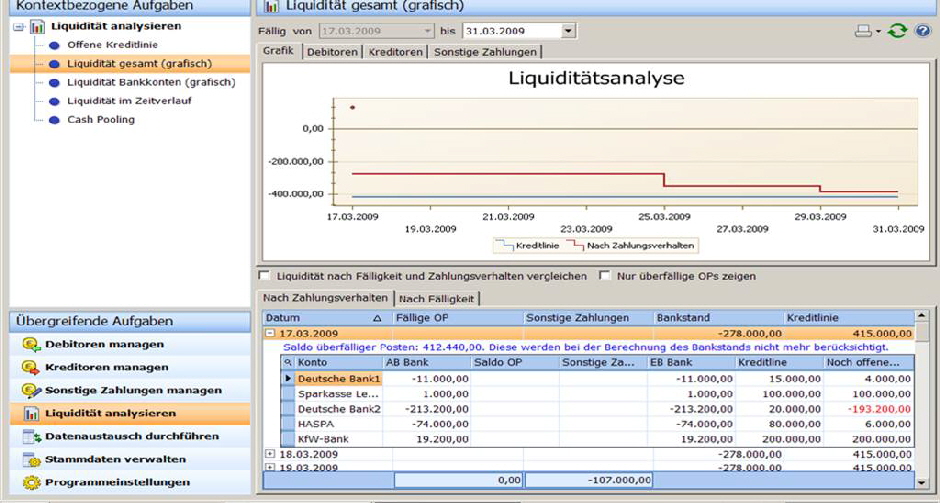Open the print options dropdown arrow
This screenshot has width=940, height=503.
tap(879, 31)
